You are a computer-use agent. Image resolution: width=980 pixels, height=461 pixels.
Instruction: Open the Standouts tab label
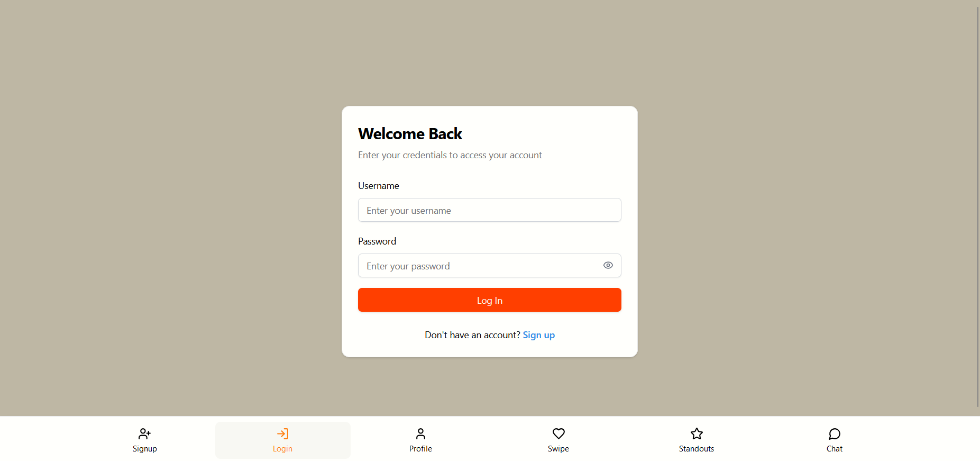click(x=697, y=449)
